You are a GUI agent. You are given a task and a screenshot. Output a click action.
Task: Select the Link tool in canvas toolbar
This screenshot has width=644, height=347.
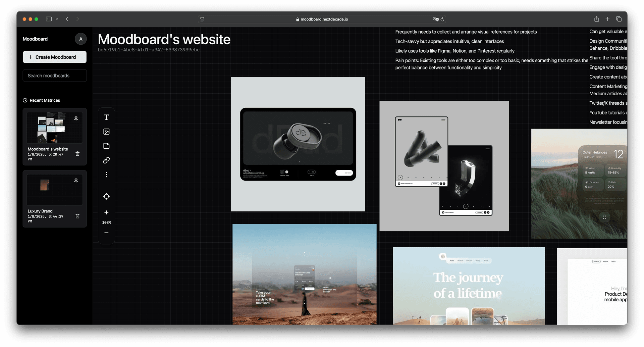pyautogui.click(x=106, y=160)
